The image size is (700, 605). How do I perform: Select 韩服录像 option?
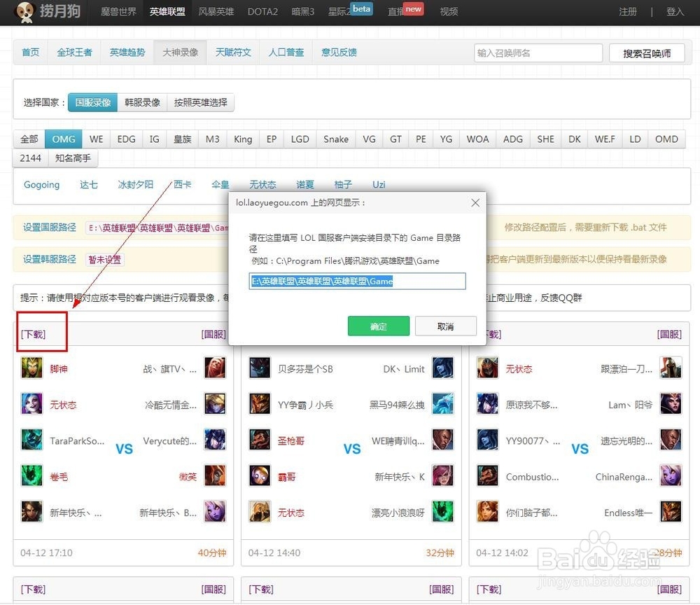click(142, 102)
